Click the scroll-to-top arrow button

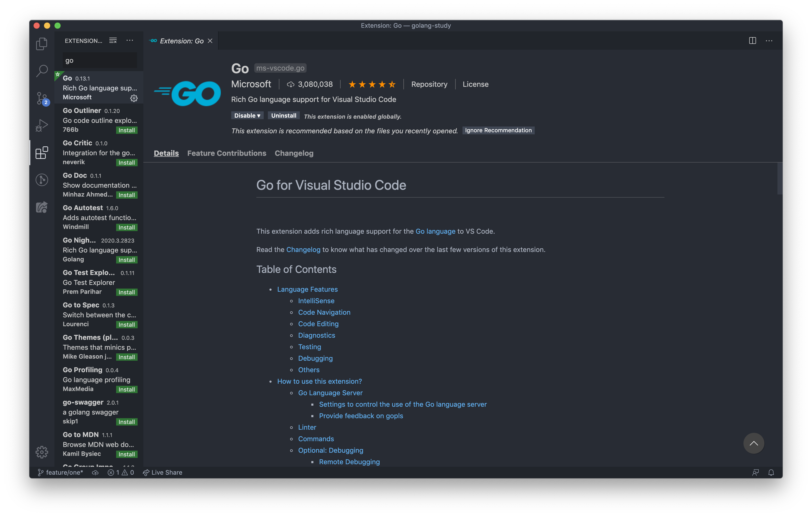pyautogui.click(x=753, y=443)
